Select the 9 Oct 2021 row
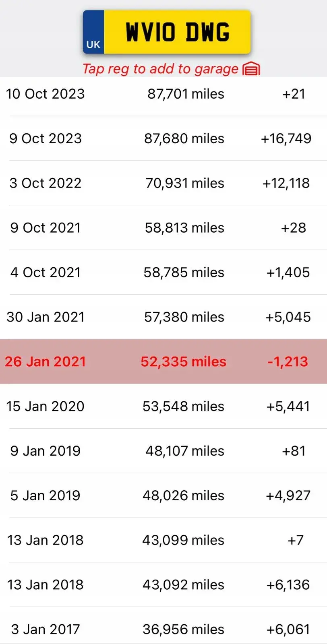Image resolution: width=327 pixels, height=644 pixels. click(163, 228)
